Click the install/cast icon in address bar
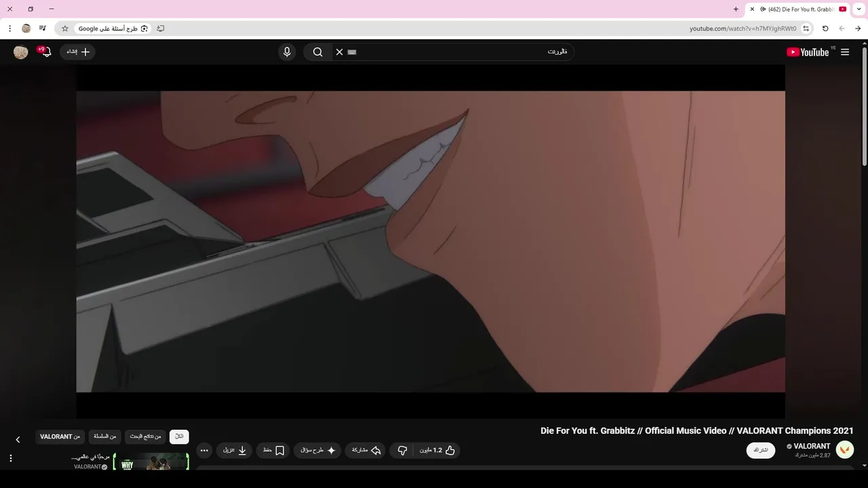The image size is (868, 488). tap(161, 28)
